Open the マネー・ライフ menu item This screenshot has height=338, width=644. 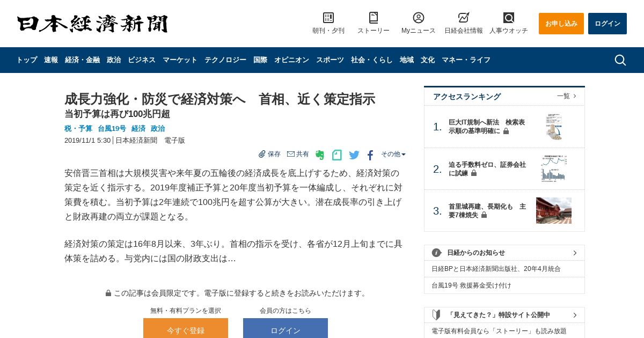466,60
